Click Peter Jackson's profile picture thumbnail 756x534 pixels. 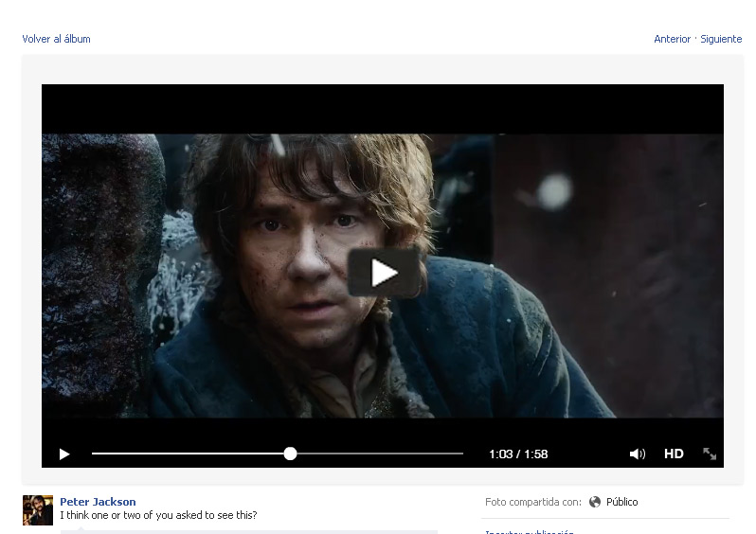(38, 510)
